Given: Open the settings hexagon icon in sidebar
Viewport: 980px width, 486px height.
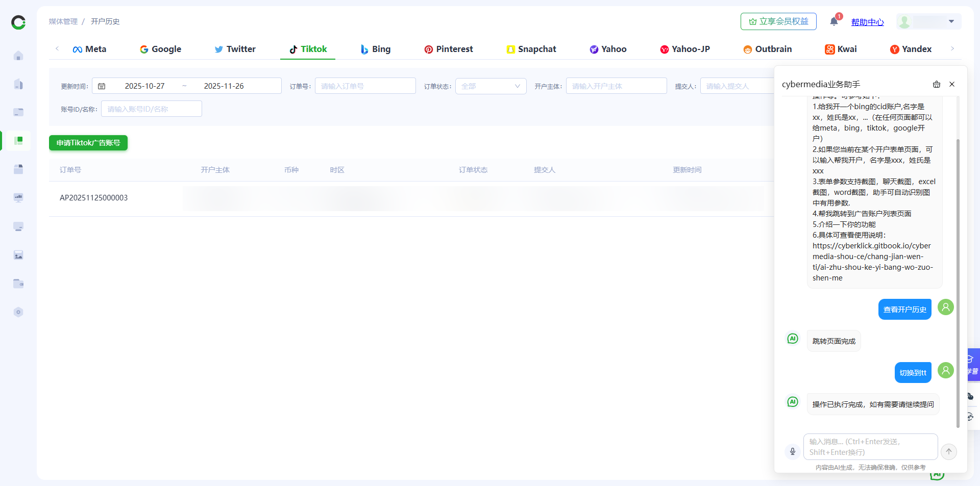Looking at the screenshot, I should pos(18,312).
